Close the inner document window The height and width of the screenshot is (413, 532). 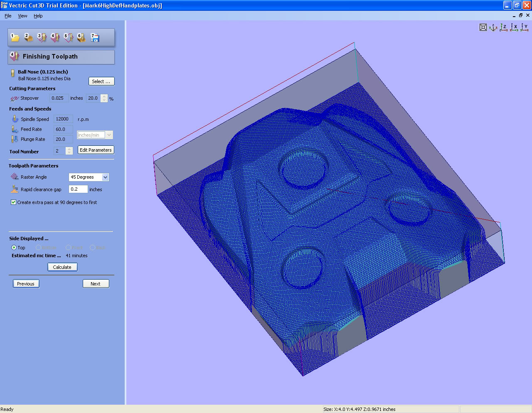(x=528, y=15)
